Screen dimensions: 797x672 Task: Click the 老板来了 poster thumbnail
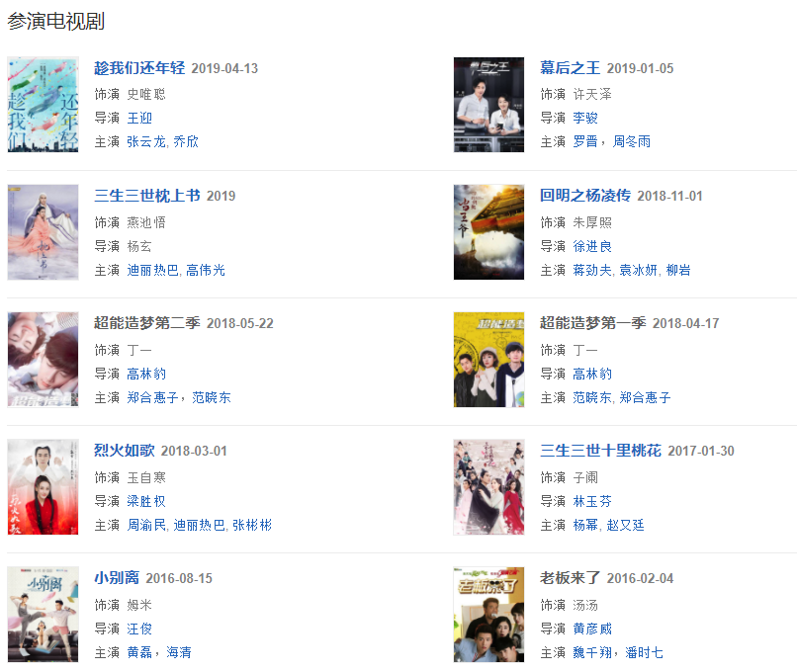coord(488,615)
